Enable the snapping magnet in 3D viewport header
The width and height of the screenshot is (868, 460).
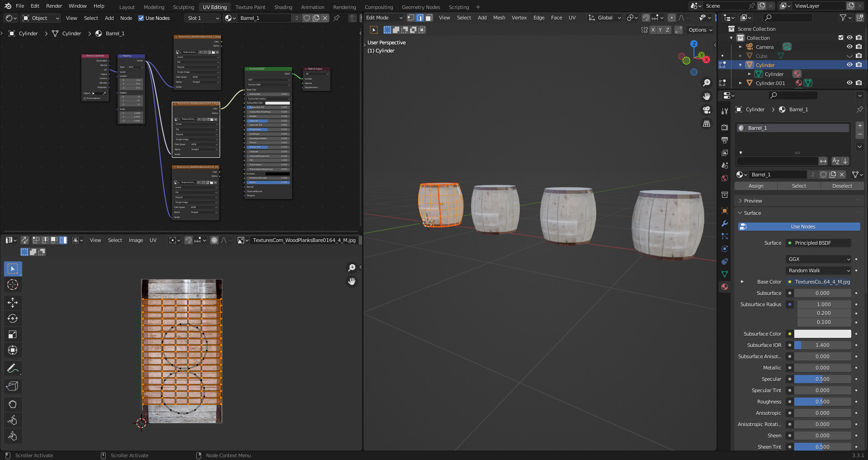point(646,18)
